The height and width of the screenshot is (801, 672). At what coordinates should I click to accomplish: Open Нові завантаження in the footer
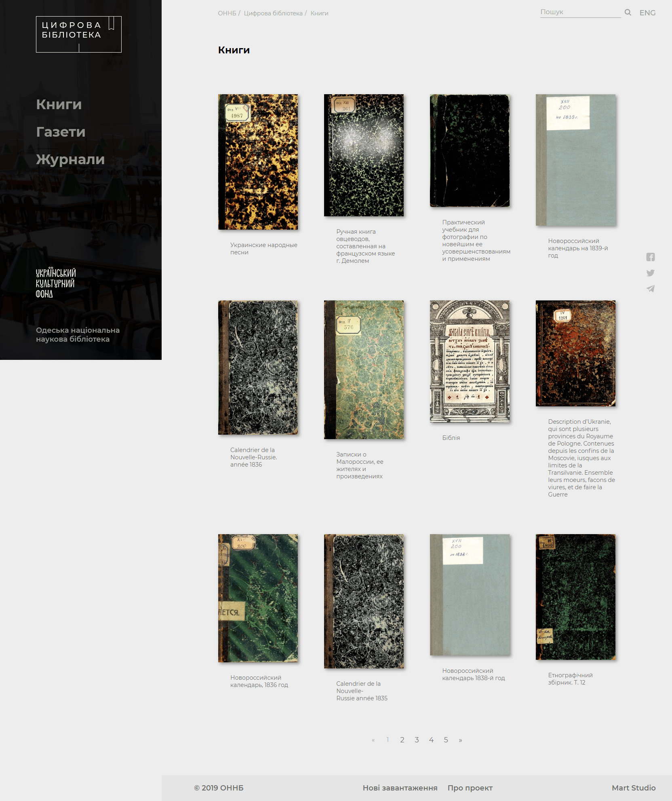pos(400,788)
